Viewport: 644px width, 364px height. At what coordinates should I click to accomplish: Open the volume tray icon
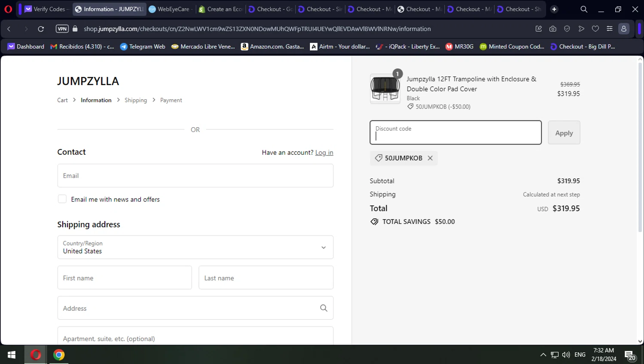566,355
